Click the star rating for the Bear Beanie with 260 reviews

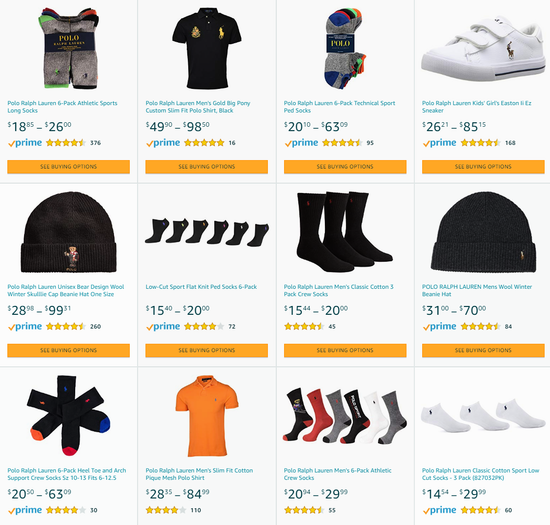tap(66, 327)
